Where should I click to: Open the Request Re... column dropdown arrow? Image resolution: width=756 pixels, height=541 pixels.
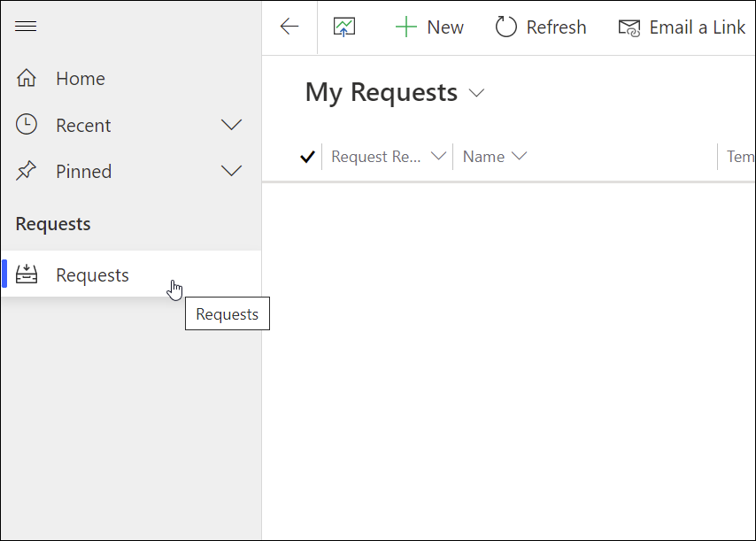point(437,157)
